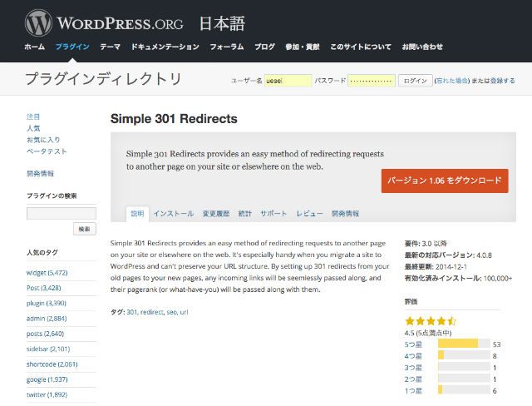Click the 5-star rating bar showing 53
The height and width of the screenshot is (406, 532).
click(x=464, y=344)
